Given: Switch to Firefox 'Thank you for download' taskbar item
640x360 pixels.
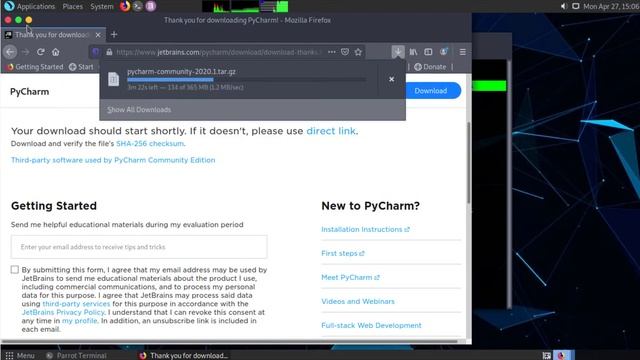Looking at the screenshot, I should click(183, 356).
